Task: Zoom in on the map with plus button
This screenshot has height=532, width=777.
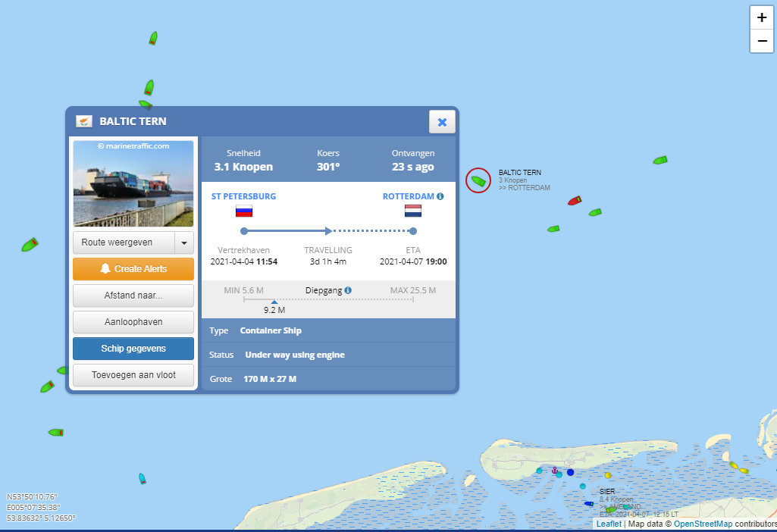Action: (762, 18)
